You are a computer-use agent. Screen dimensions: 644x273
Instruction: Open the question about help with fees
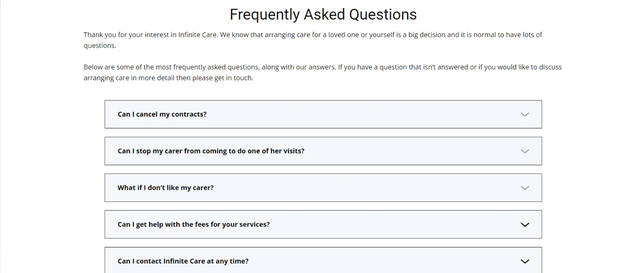click(193, 224)
